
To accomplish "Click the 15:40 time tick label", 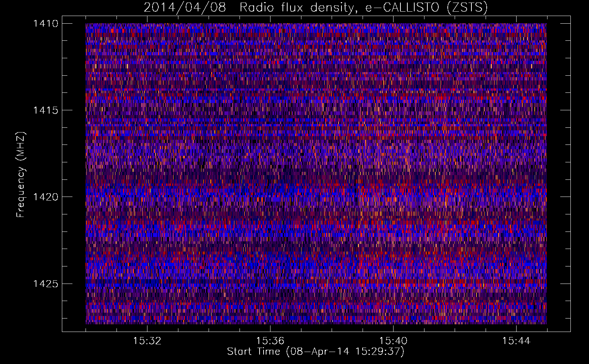I will (393, 341).
